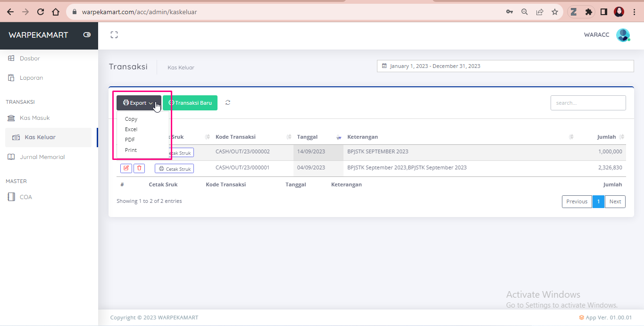Open Kas Keluar in sidebar
The image size is (644, 326).
[49, 137]
